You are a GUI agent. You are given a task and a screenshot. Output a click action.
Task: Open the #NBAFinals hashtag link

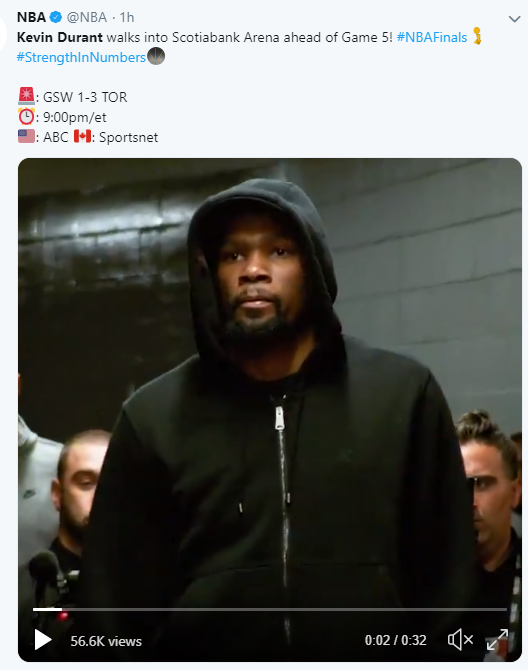click(432, 37)
